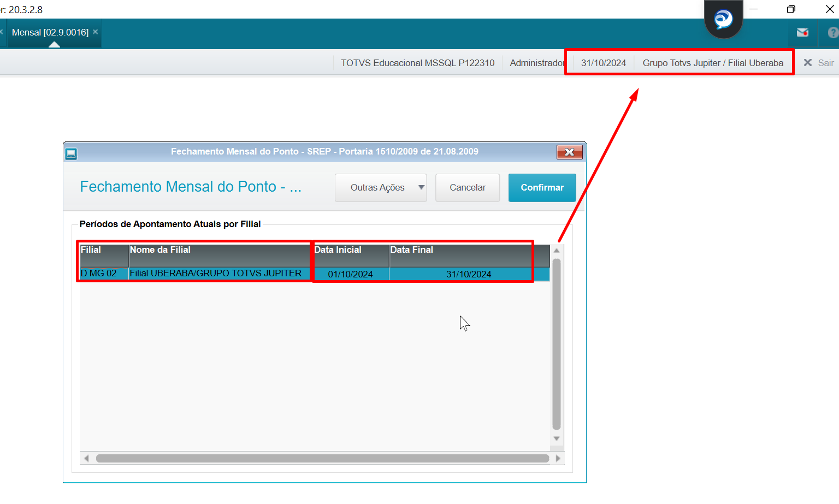This screenshot has height=504, width=839.
Task: Click the Cancelar button
Action: coord(468,188)
